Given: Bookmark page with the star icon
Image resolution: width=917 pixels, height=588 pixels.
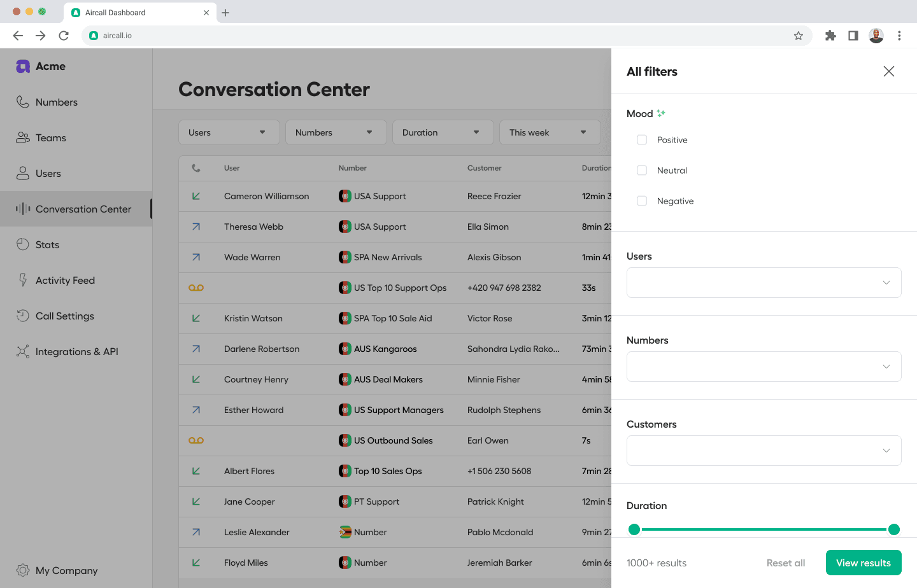Looking at the screenshot, I should 798,36.
